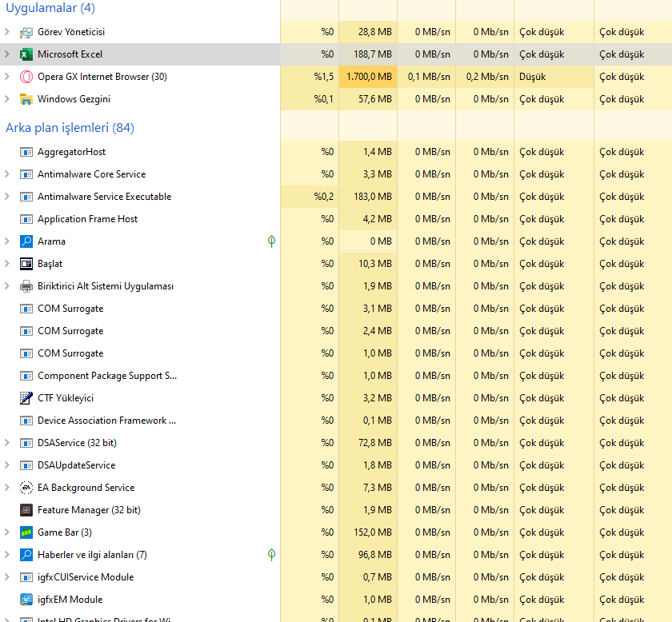This screenshot has height=622, width=672.
Task: Expand the Game Bar (3) group
Action: click(7, 532)
